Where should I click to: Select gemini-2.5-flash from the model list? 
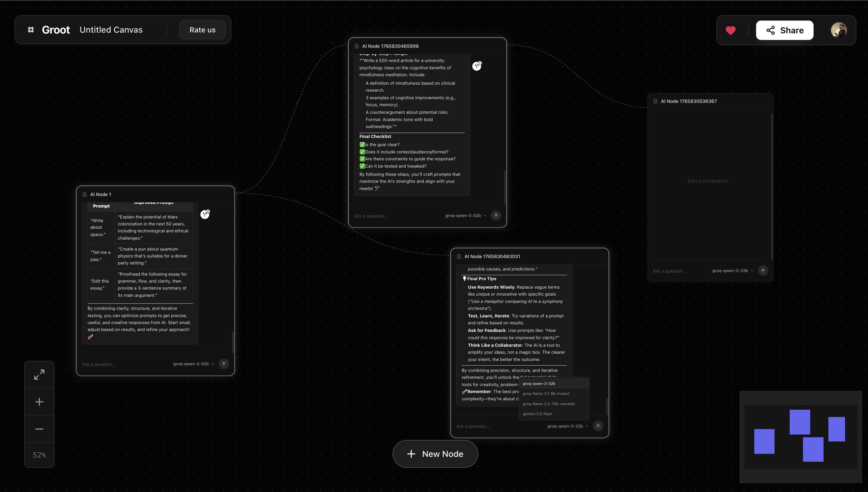tap(537, 414)
